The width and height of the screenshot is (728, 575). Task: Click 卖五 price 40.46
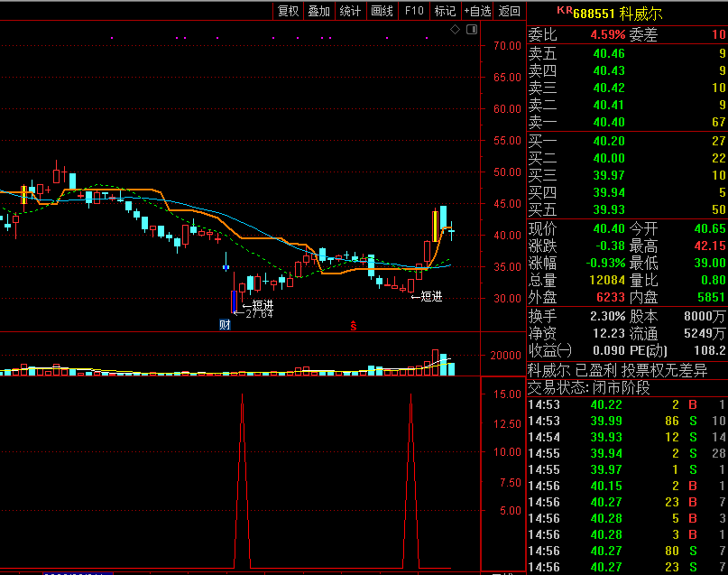[609, 53]
